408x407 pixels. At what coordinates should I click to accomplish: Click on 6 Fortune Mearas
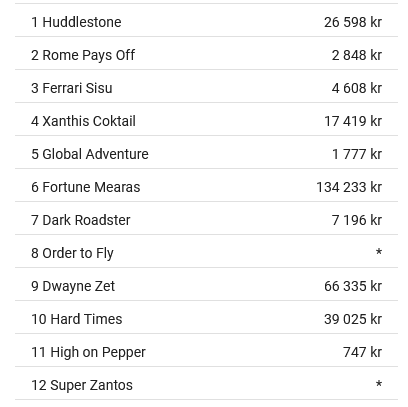click(206, 185)
